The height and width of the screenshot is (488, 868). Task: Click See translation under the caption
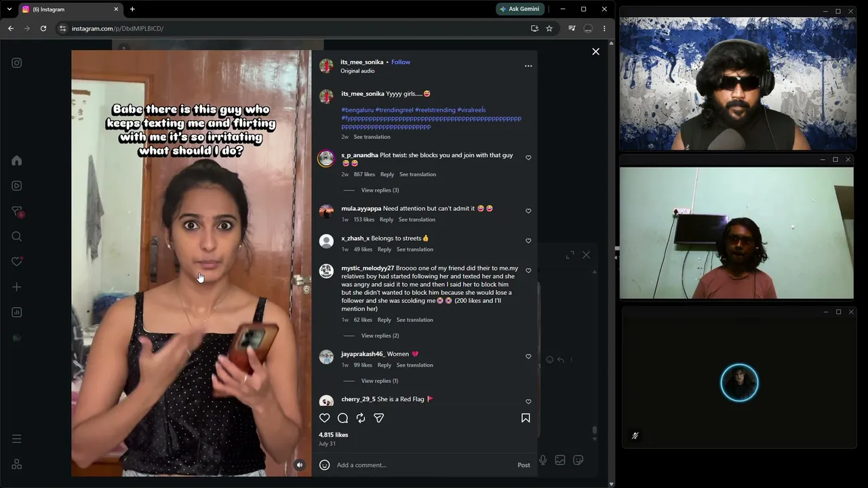click(x=372, y=137)
